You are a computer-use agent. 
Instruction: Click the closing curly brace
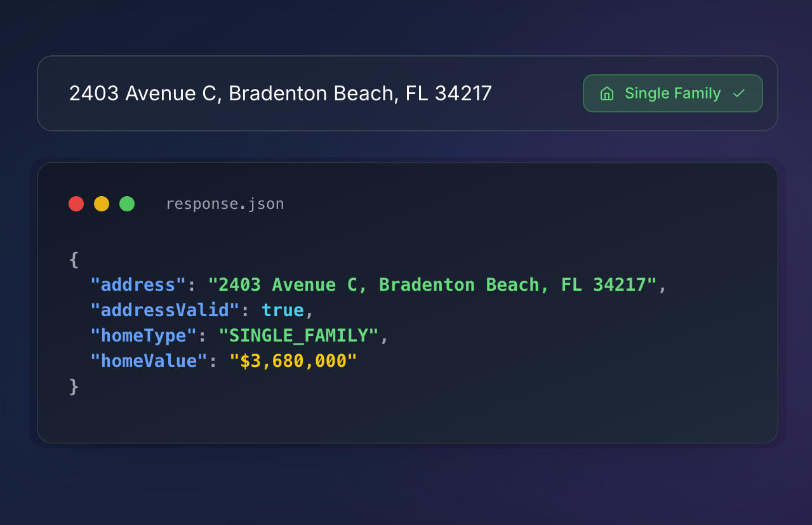click(x=74, y=387)
